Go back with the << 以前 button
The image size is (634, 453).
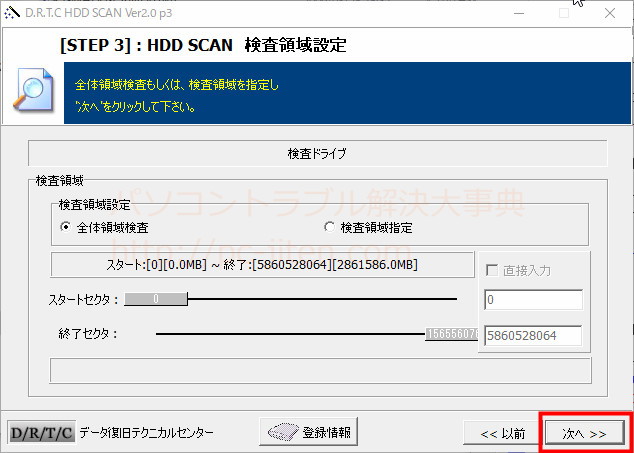pos(502,434)
